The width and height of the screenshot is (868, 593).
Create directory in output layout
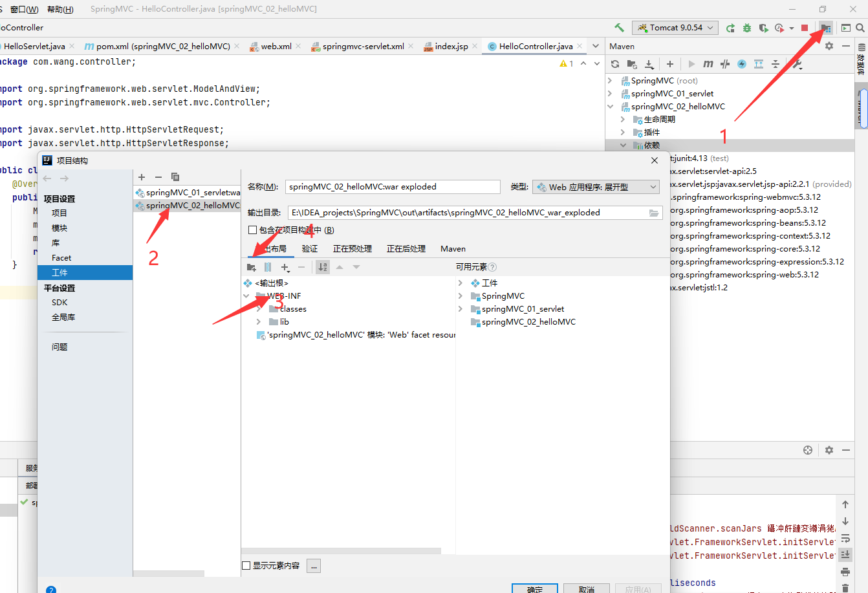tap(252, 267)
